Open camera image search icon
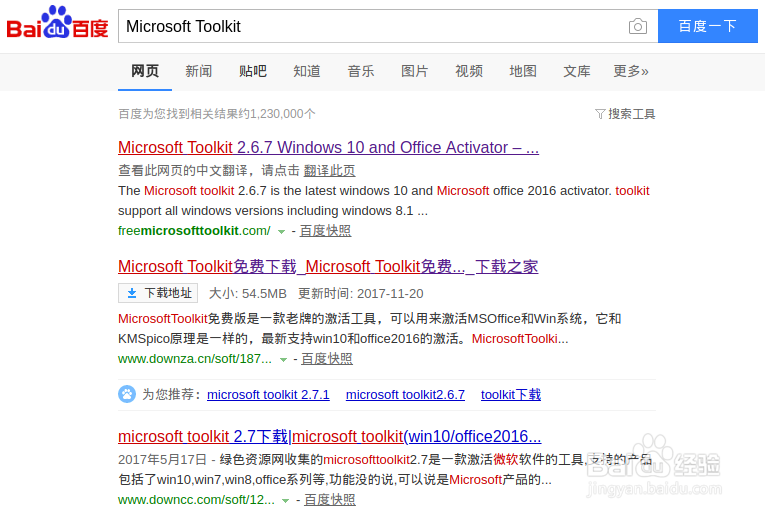765x516 pixels. (x=638, y=26)
